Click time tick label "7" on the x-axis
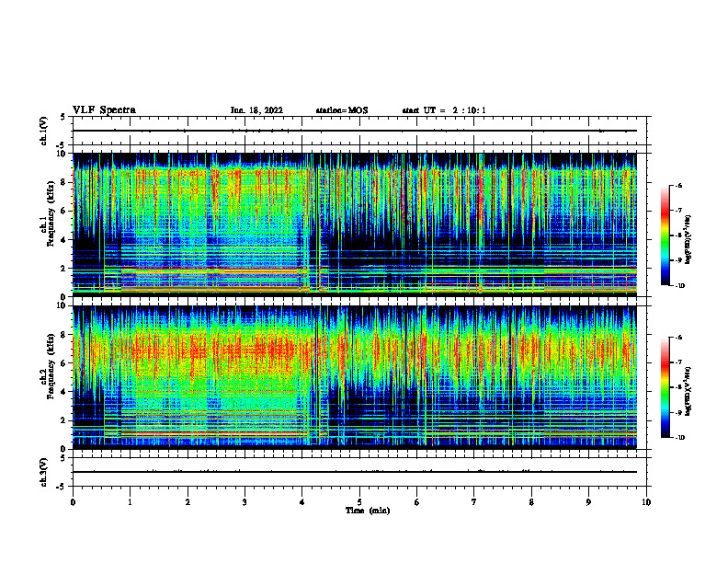Image resolution: width=728 pixels, height=563 pixels. (x=474, y=502)
